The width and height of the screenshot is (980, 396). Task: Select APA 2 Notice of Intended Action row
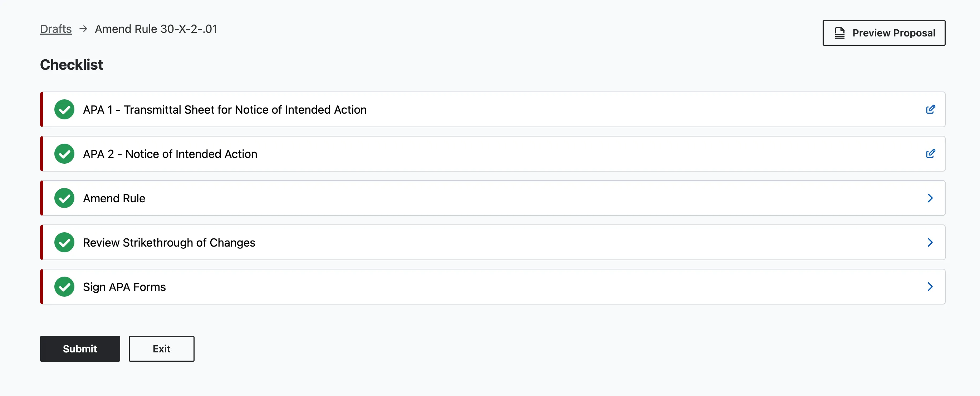coord(170,154)
